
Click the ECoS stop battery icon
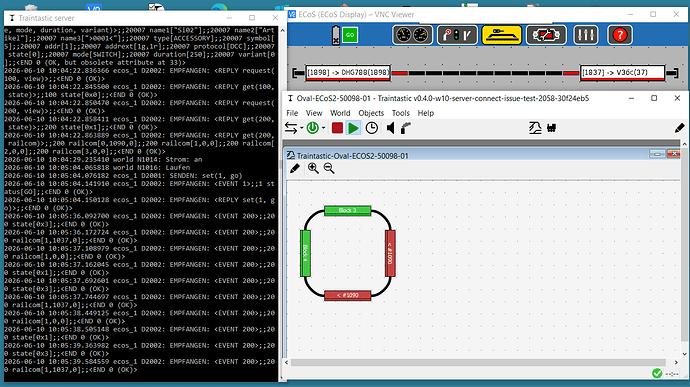click(x=336, y=35)
